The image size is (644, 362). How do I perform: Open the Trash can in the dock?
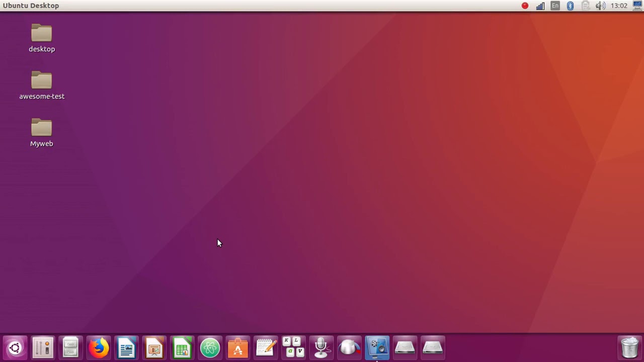coord(630,347)
